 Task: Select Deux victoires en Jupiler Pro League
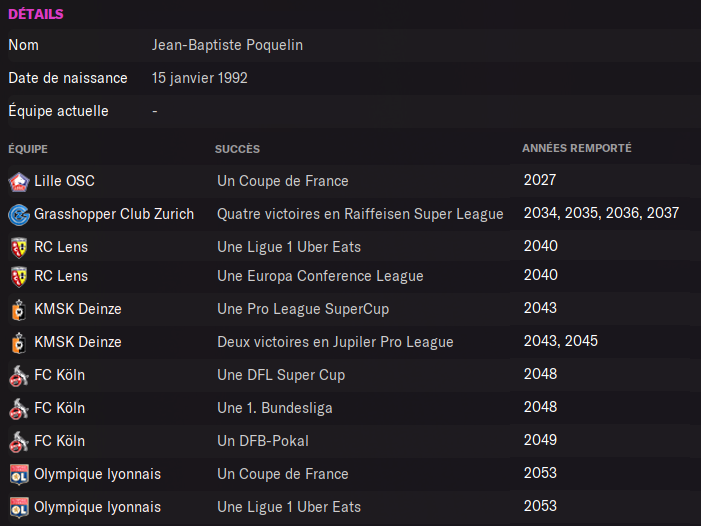[335, 342]
